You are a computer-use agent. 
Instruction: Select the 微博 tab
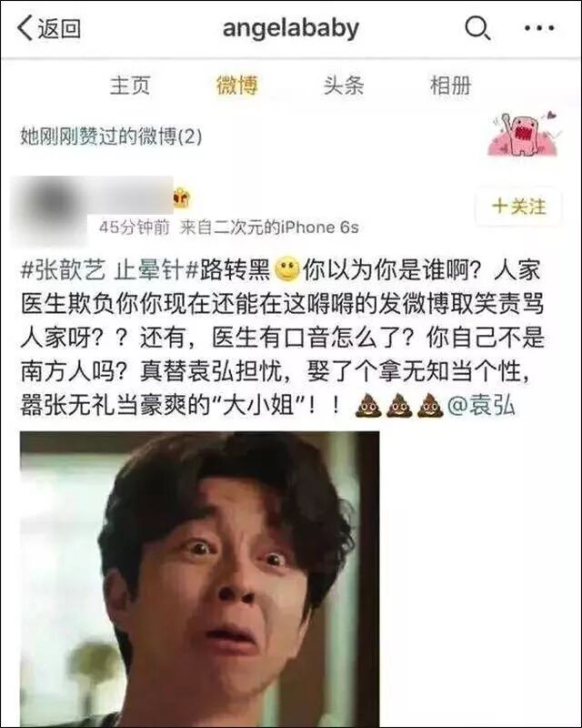coord(237,86)
